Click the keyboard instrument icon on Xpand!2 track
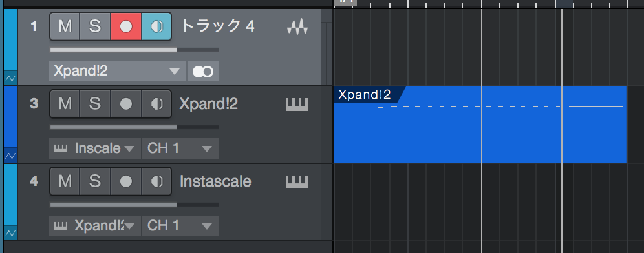644x253 pixels. [x=297, y=104]
